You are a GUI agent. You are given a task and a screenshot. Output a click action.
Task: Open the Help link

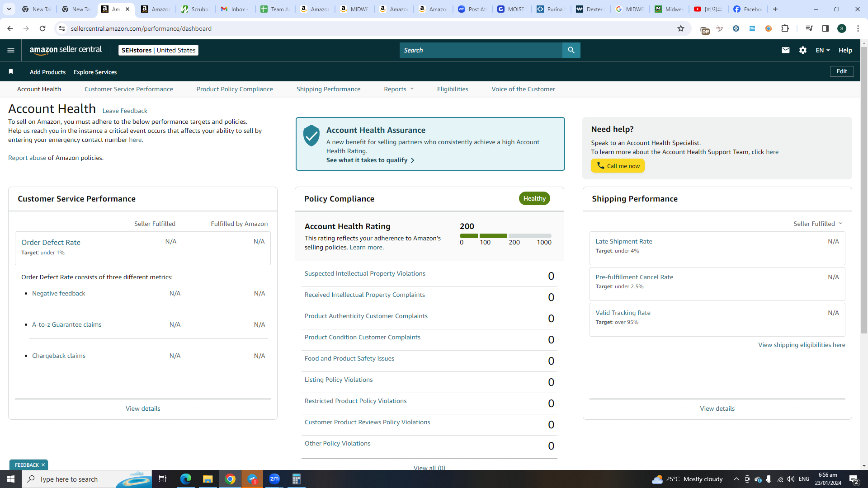(x=845, y=50)
